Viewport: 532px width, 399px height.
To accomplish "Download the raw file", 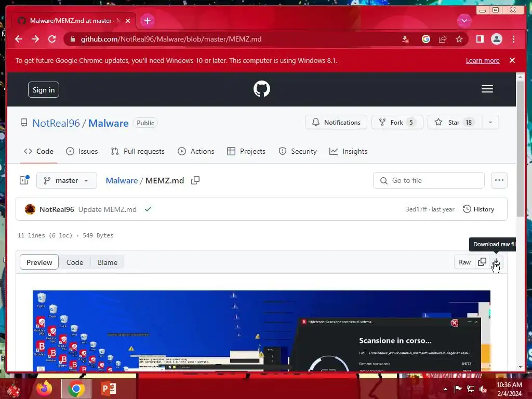I will 496,262.
